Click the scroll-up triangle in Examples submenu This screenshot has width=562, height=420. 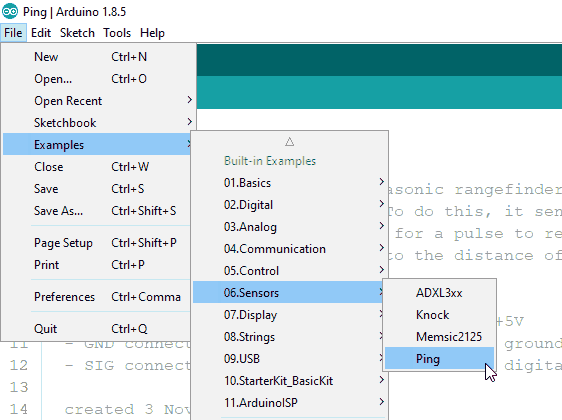point(290,142)
